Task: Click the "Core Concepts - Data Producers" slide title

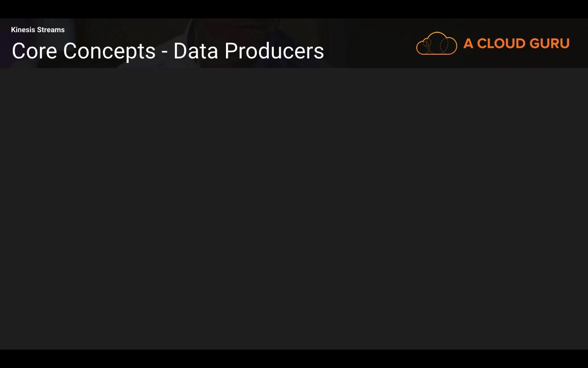Action: point(168,51)
